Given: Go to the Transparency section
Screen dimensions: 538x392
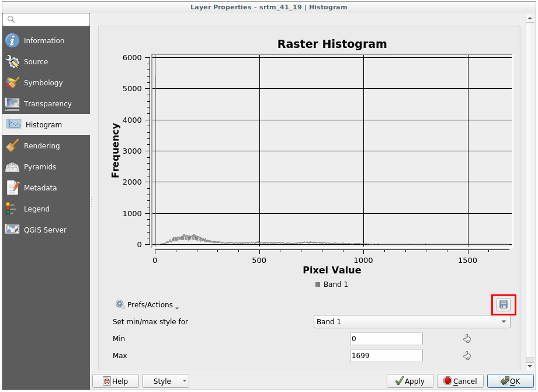Looking at the screenshot, I should (47, 104).
